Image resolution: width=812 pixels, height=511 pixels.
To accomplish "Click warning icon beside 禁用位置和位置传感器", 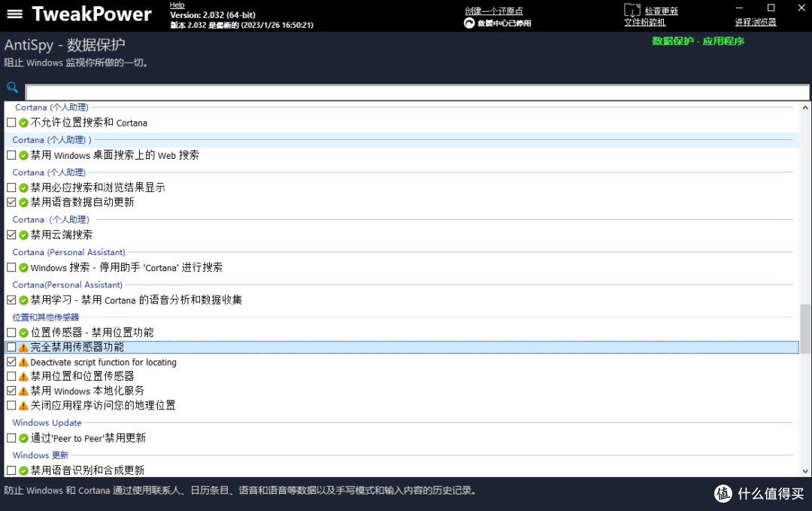I will (x=24, y=377).
